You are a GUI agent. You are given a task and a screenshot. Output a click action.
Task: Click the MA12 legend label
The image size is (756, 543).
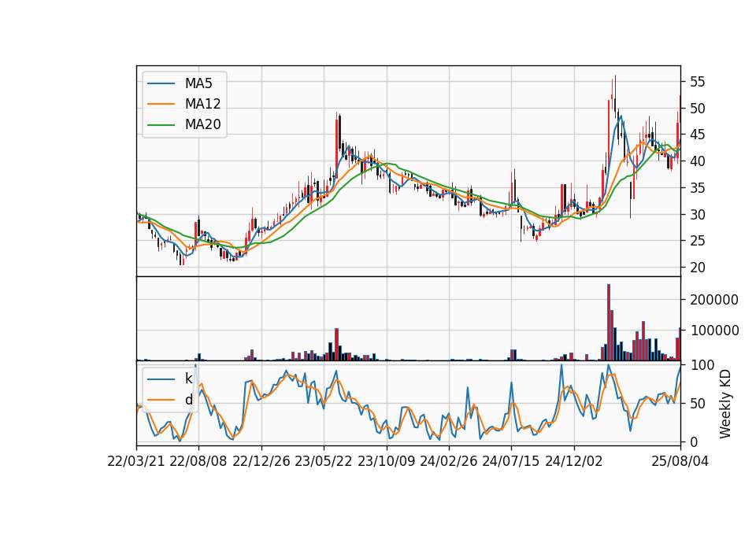202,104
